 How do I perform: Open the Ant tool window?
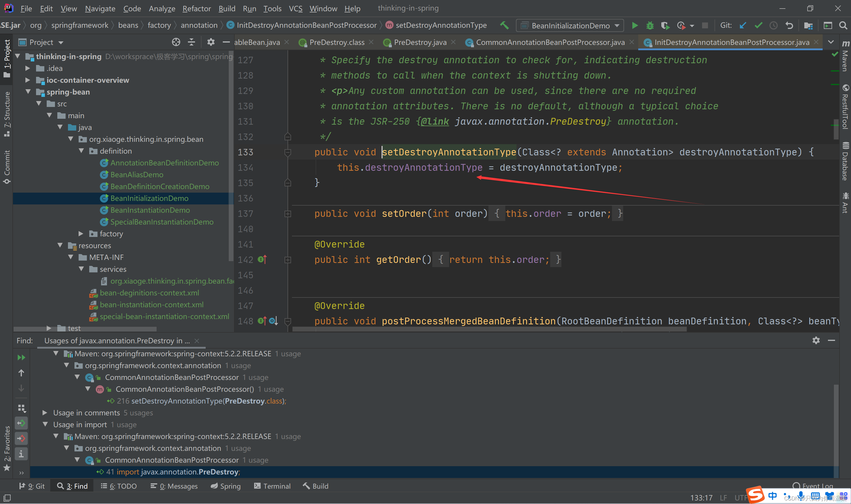pos(845,203)
